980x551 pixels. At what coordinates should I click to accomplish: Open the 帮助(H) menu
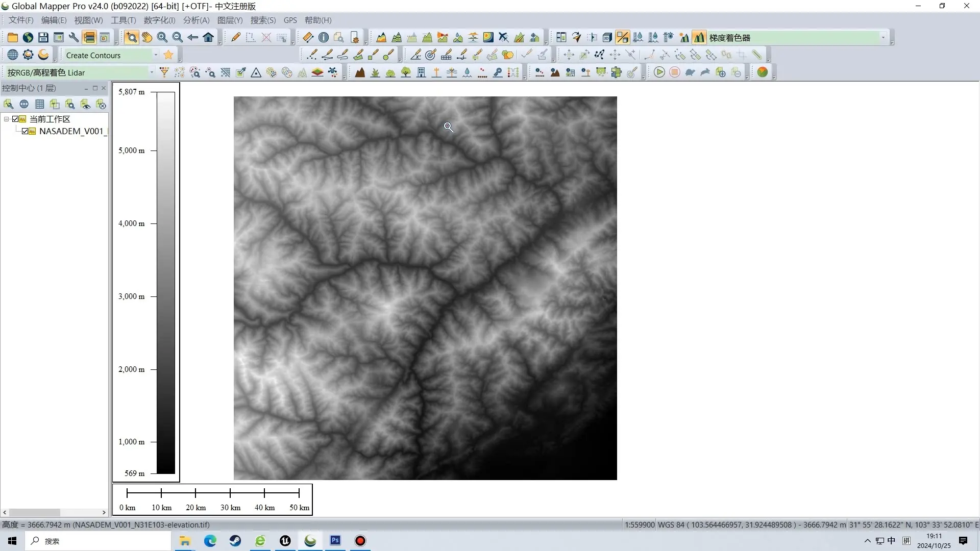[318, 20]
